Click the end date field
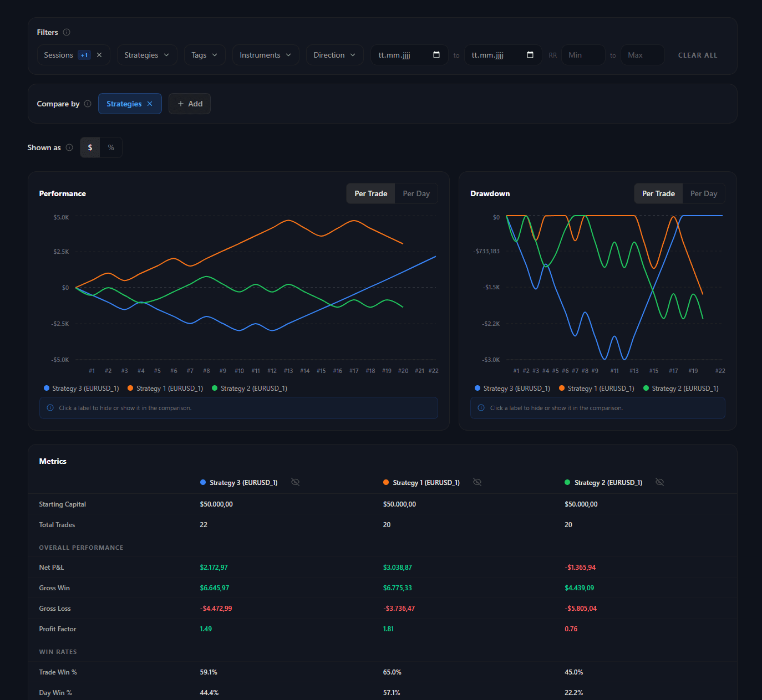Screen dimensions: 762x700 click(503, 55)
